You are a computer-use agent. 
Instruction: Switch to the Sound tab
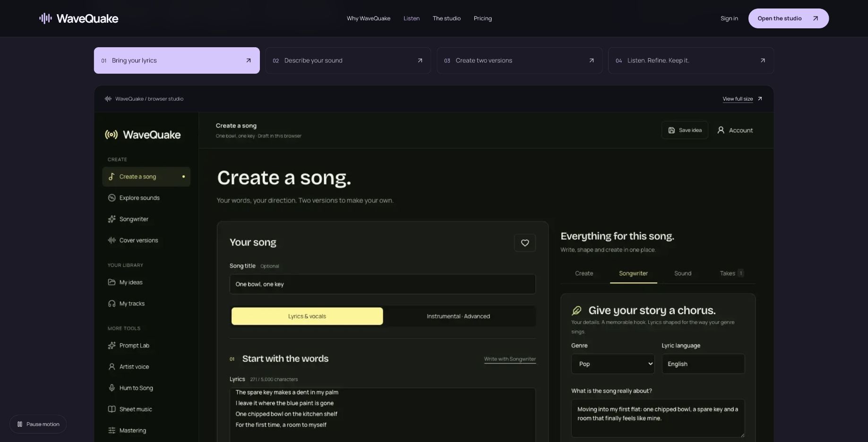(x=683, y=273)
